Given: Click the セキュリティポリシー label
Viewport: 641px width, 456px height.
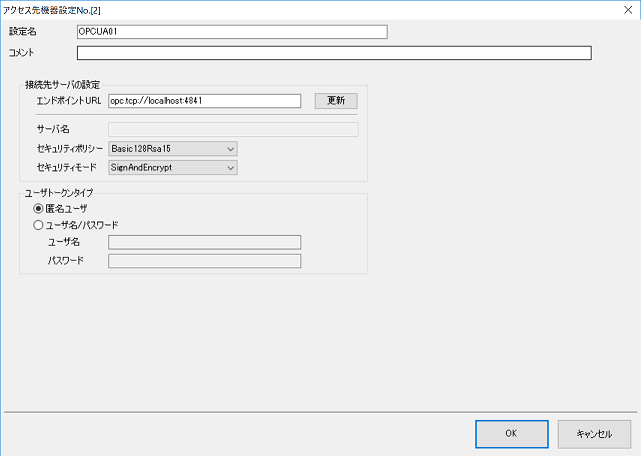Looking at the screenshot, I should [70, 149].
